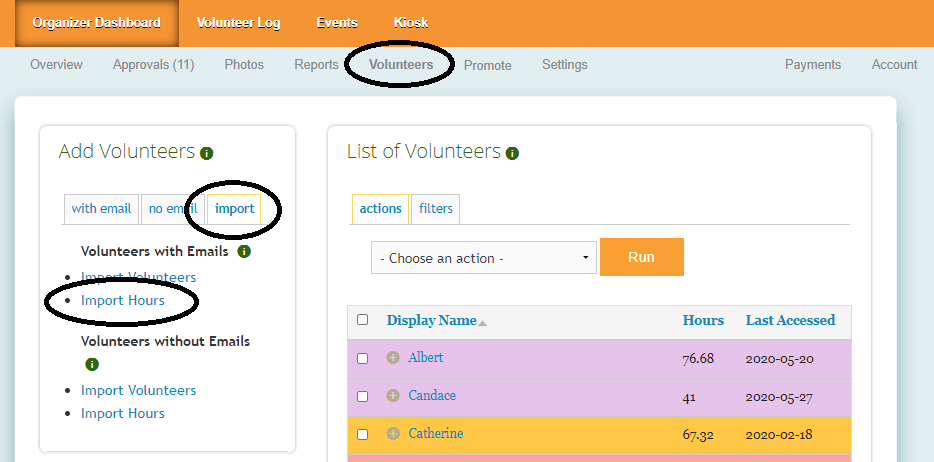Check the box for Albert
Screen dimensions: 934x462
coord(362,358)
